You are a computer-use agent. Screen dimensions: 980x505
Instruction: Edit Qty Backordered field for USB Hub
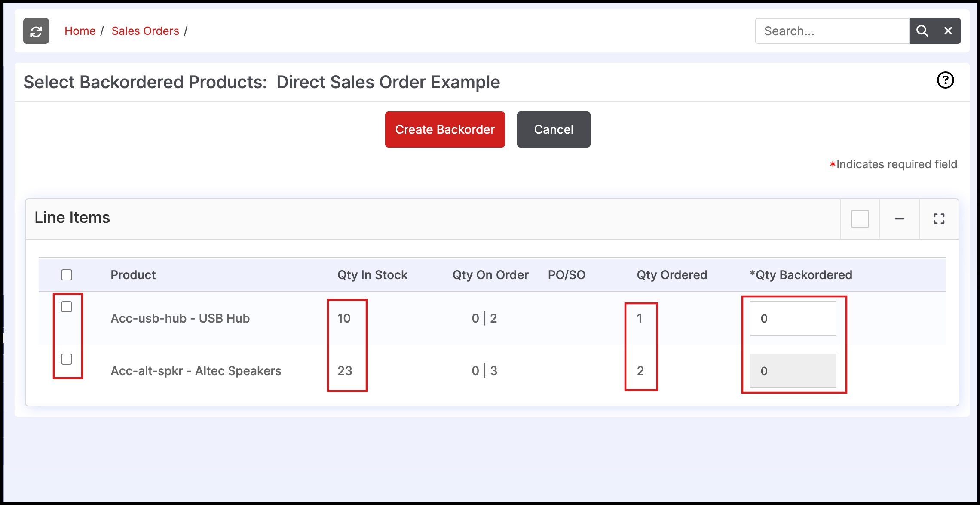click(x=793, y=318)
